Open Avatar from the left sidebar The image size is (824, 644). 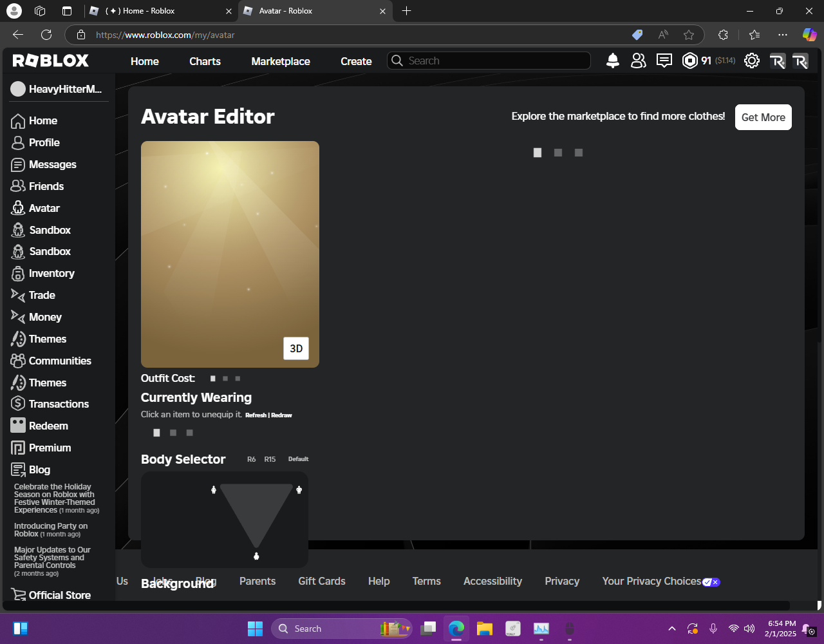tap(44, 208)
